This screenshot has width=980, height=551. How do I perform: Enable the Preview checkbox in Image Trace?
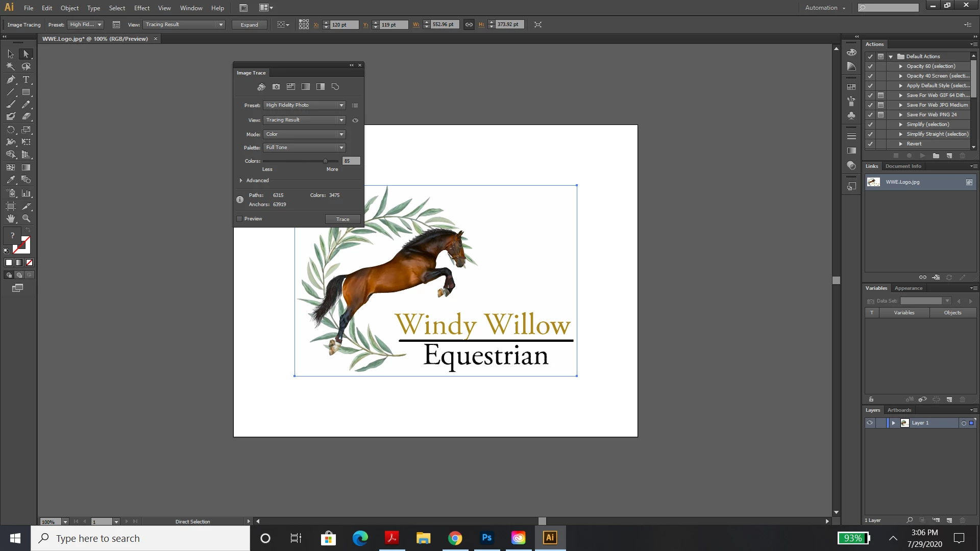tap(239, 219)
